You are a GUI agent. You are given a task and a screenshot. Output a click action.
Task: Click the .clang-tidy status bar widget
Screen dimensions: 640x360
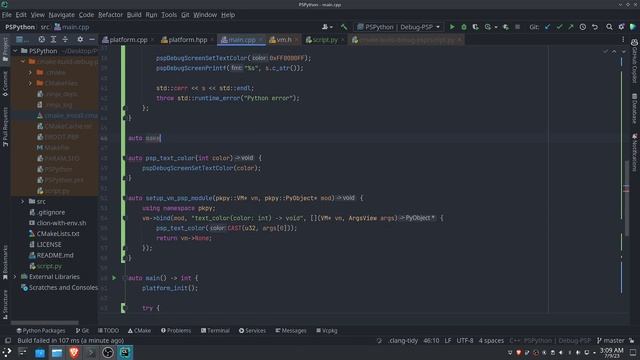(403, 340)
